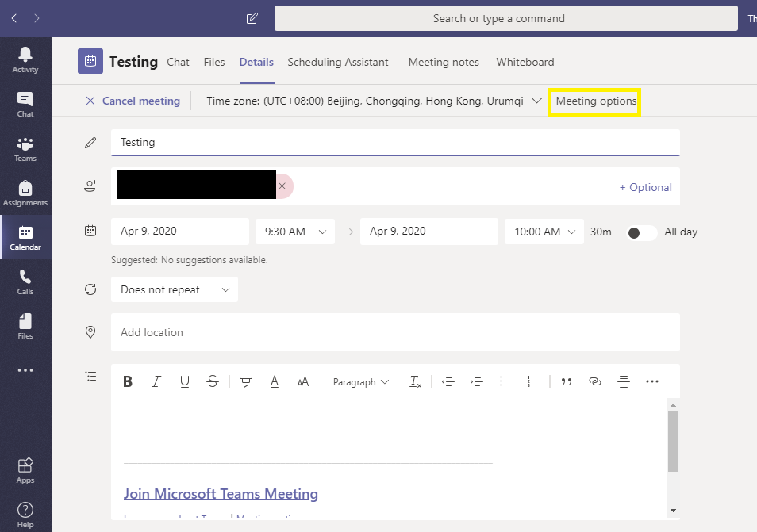Open text highlight color picker
The image size is (757, 532).
pos(246,381)
